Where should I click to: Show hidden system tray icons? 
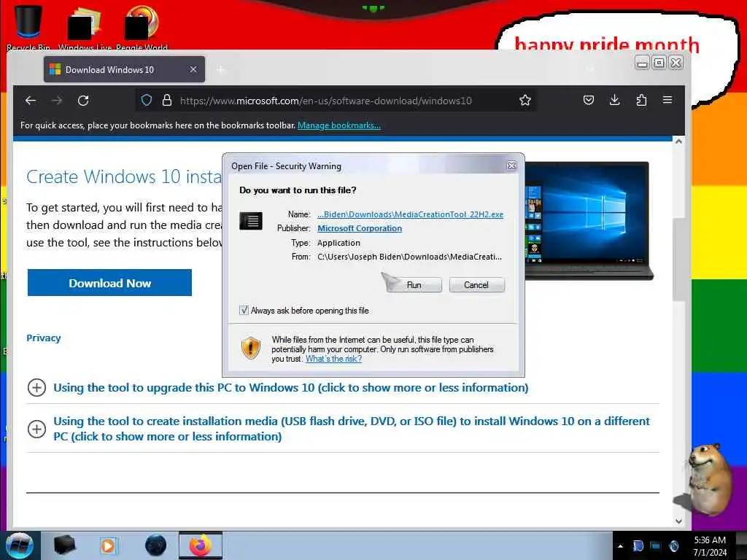[x=620, y=546]
